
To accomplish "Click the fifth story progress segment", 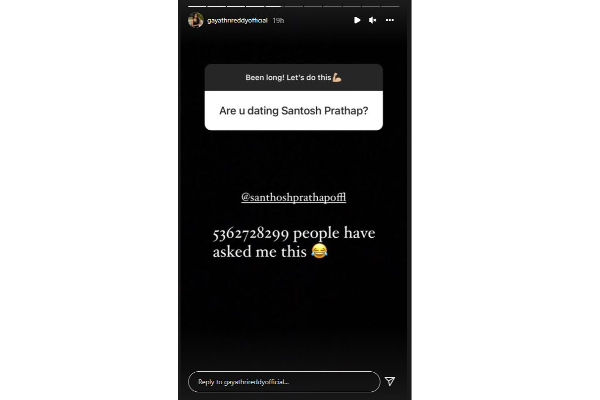I will 274,7.
